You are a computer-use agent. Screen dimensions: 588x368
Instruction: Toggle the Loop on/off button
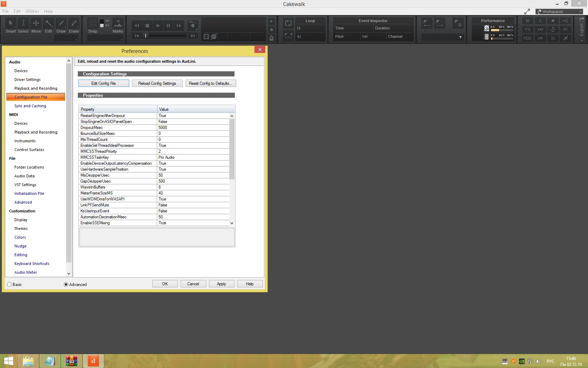tap(288, 23)
